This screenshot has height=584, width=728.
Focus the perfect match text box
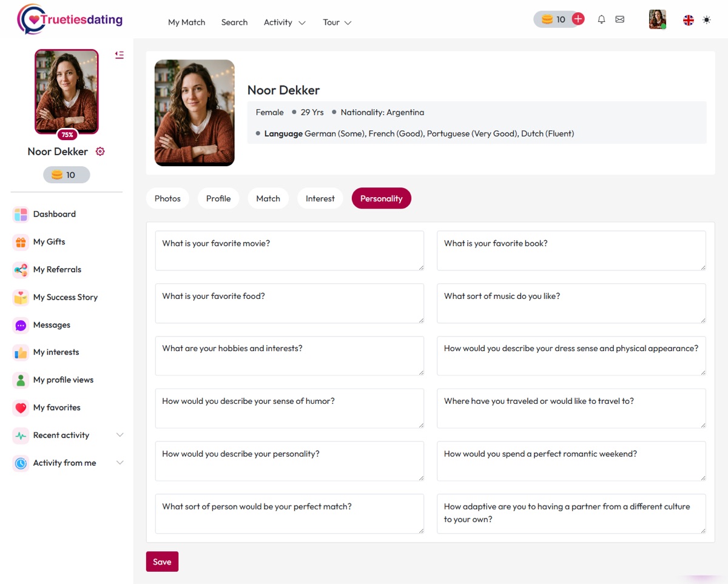[x=289, y=514]
